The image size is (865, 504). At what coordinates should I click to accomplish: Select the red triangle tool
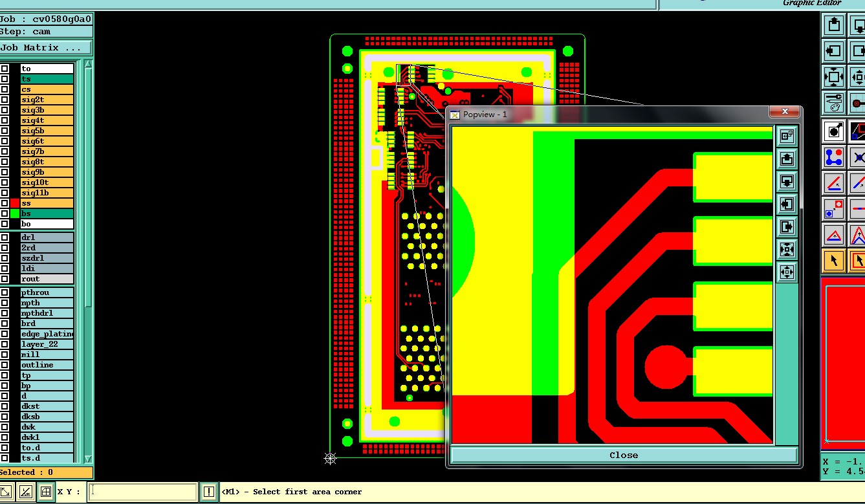834,235
